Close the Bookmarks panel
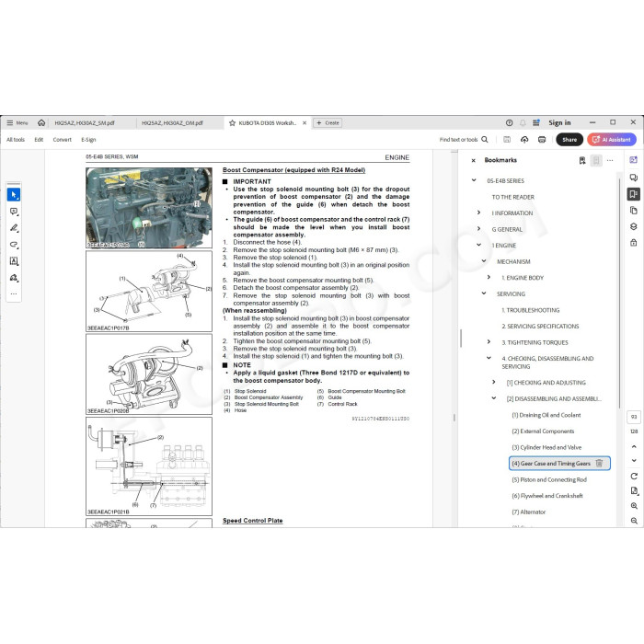This screenshot has width=644, height=644. click(473, 161)
